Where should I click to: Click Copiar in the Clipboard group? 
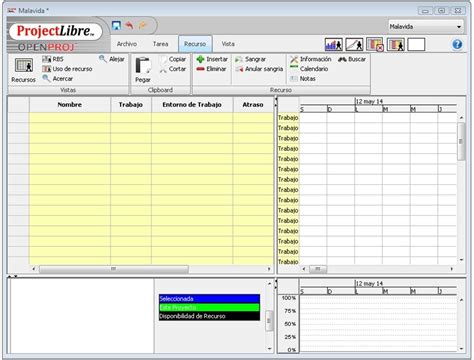173,59
